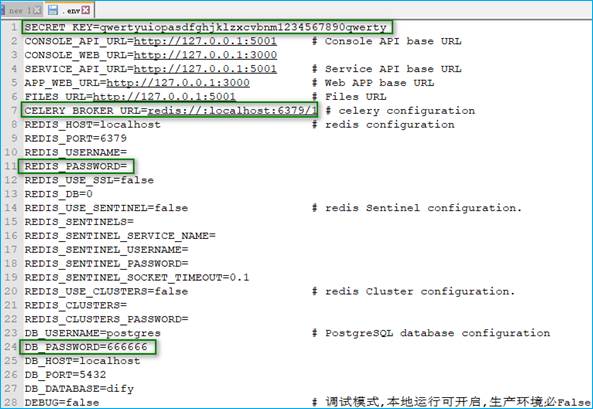
Task: Select line 24 via its margin number
Action: pyautogui.click(x=11, y=347)
